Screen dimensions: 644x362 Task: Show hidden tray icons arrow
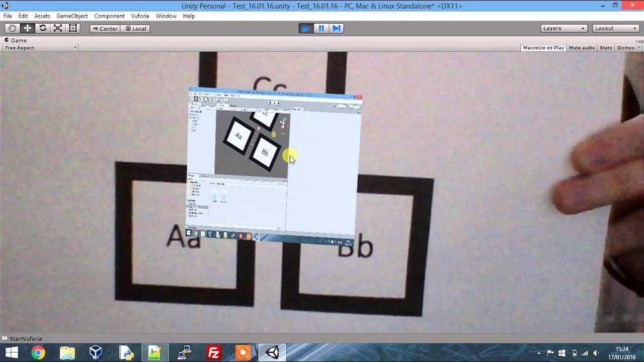(539, 353)
